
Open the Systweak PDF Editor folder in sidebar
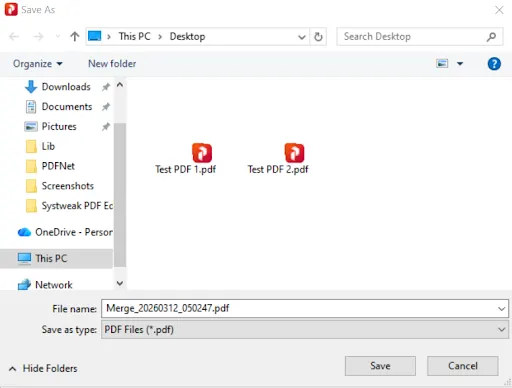tap(77, 206)
